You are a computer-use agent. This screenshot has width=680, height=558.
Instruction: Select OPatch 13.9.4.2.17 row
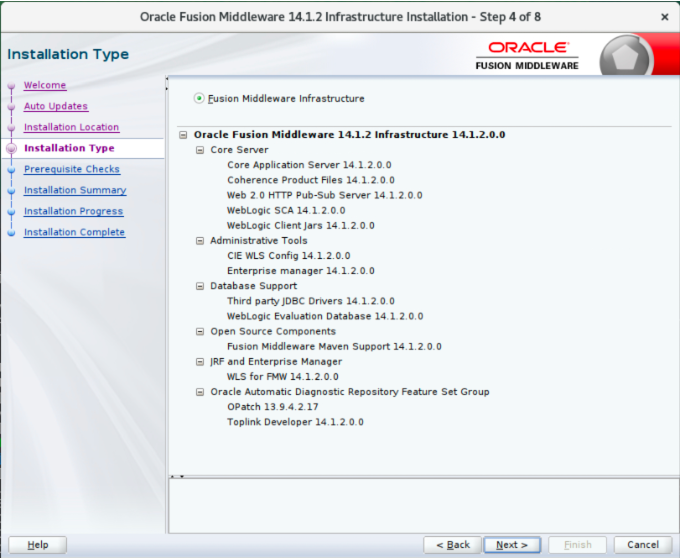pos(273,407)
